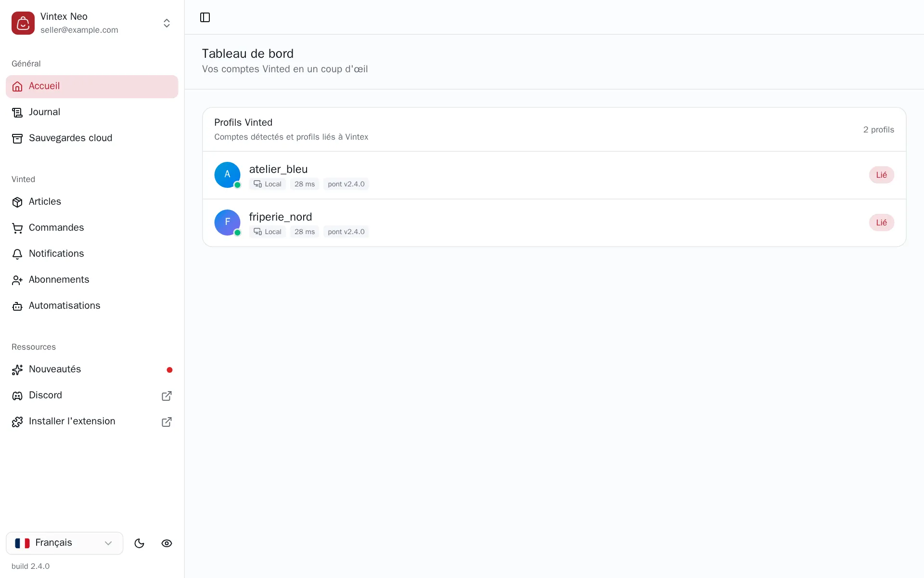Click the French flag icon

point(22,543)
